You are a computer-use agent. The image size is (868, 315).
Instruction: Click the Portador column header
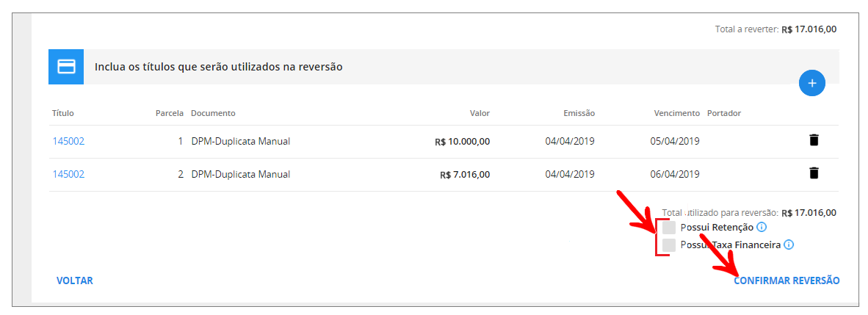coord(724,113)
